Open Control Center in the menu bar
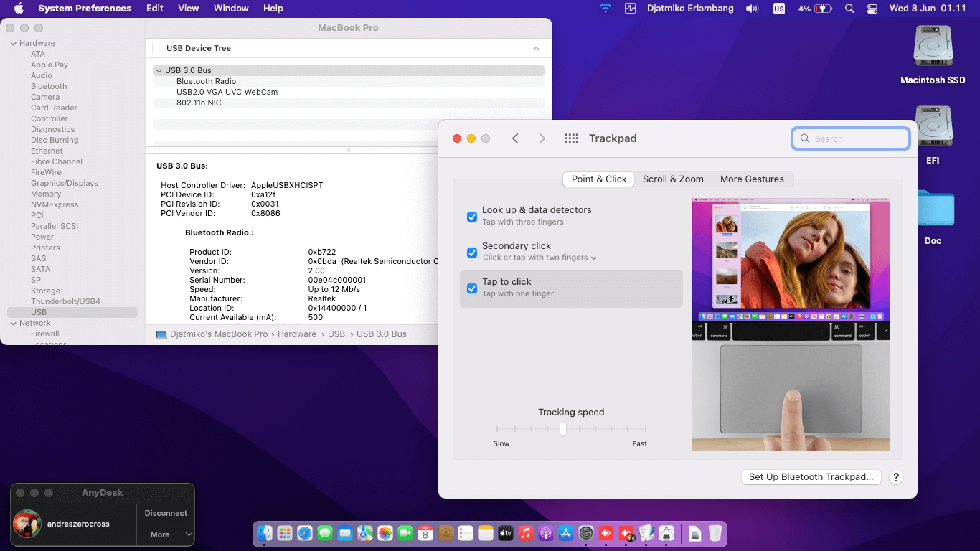The height and width of the screenshot is (551, 980). [x=872, y=9]
